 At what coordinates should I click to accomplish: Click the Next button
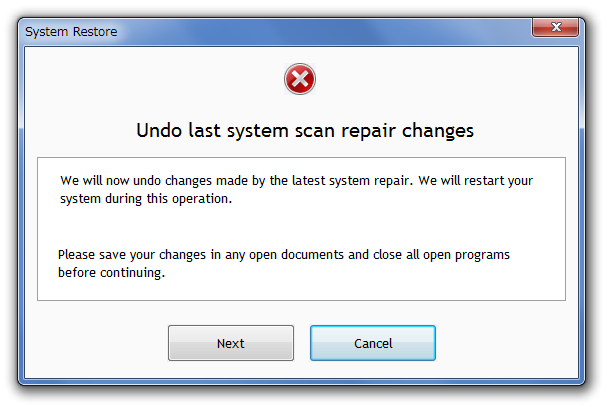pyautogui.click(x=231, y=343)
